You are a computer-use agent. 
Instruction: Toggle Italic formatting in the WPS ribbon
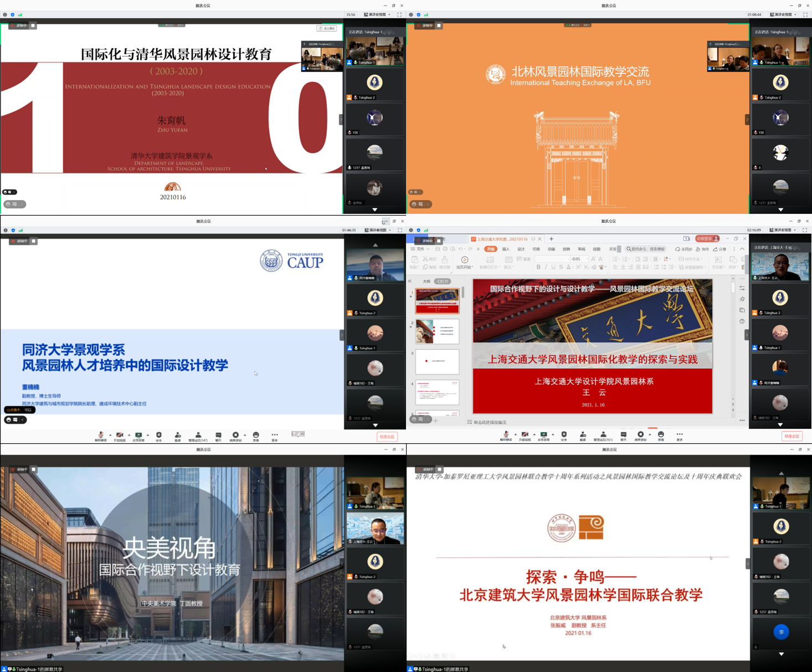[546, 268]
